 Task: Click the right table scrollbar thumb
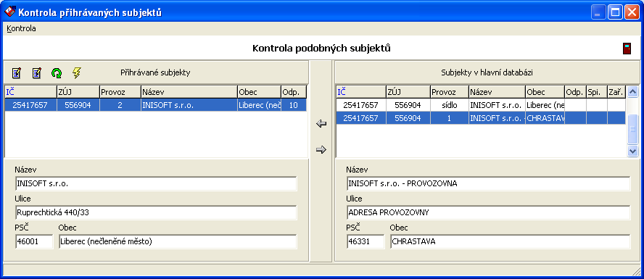pyautogui.click(x=632, y=129)
